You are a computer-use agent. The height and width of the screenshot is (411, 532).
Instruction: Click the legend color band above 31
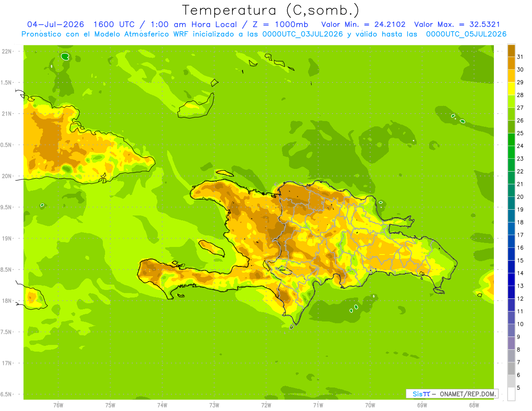[511, 50]
